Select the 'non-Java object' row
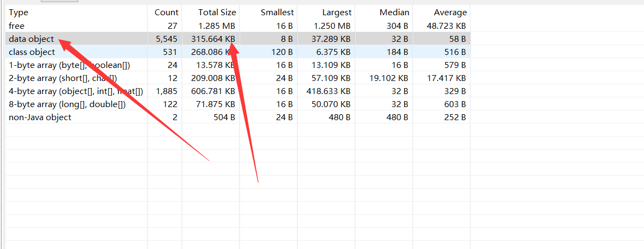Screen dimensions: 644x249 coord(238,117)
